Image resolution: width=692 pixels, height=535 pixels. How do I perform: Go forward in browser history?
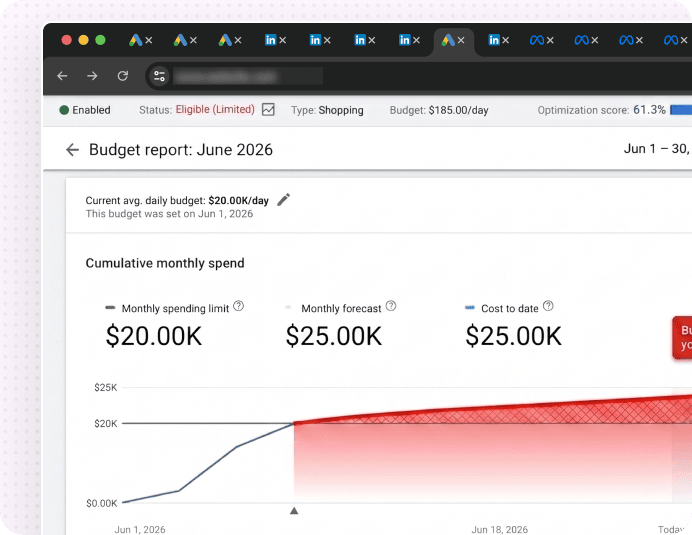[92, 76]
